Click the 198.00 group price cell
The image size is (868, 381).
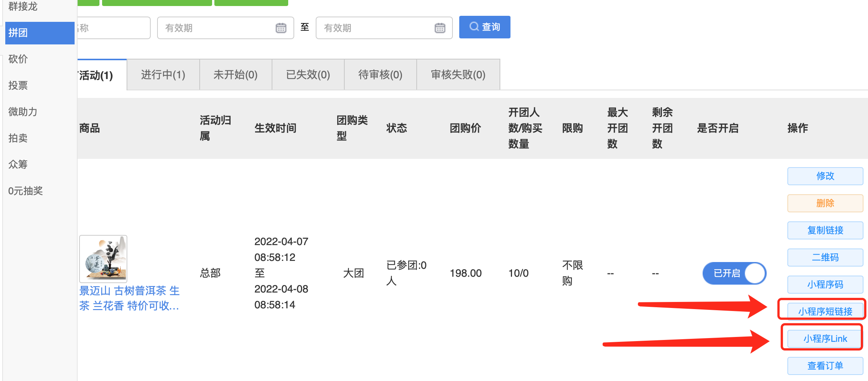(x=466, y=273)
